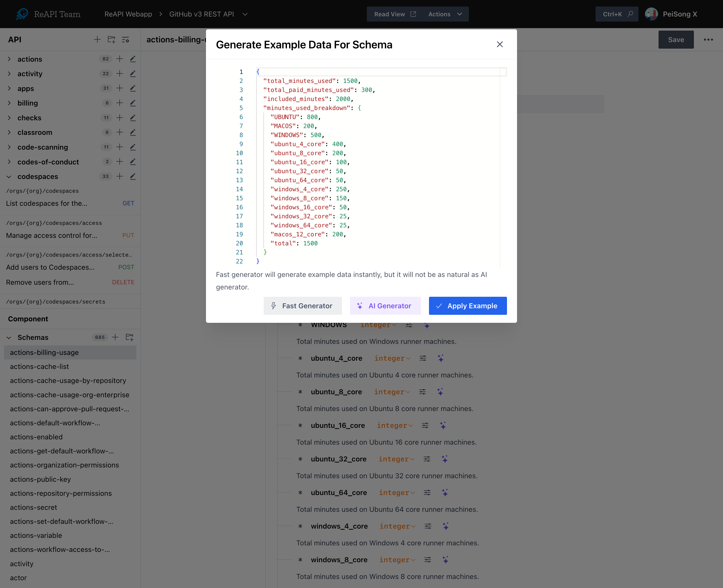This screenshot has width=723, height=588.
Task: Select actions-cache-list schema
Action: point(39,366)
